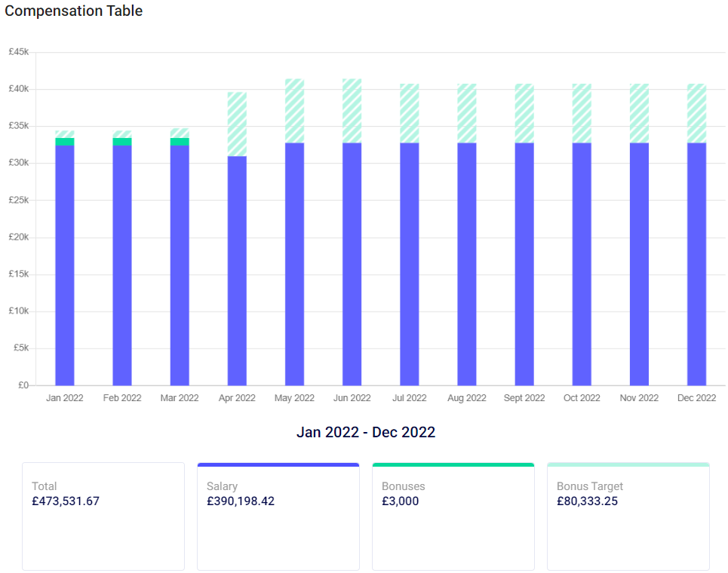Select the hatched bonus target segment for Jun 2022
This screenshot has height=573, width=728.
click(352, 111)
